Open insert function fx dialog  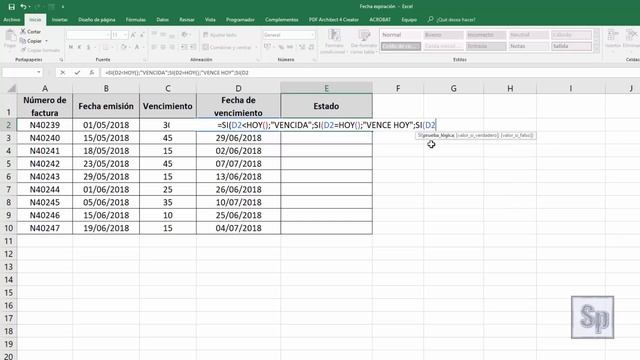(x=92, y=73)
